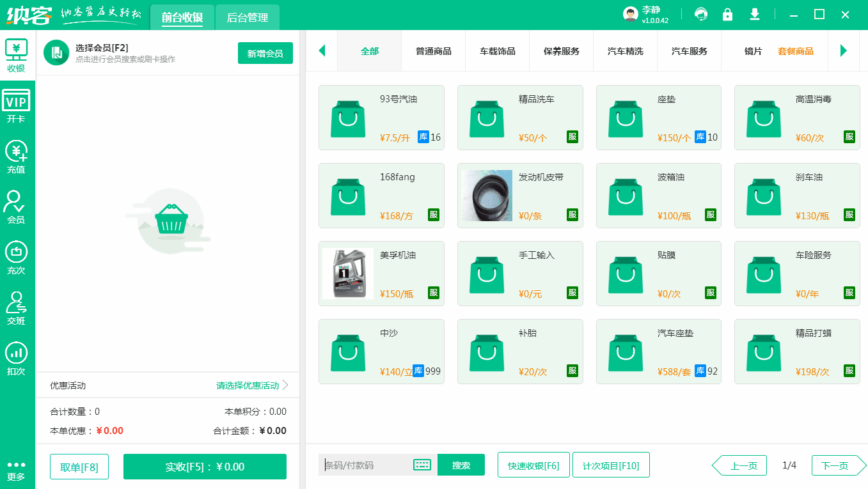Click the right category scroll arrow
The image size is (868, 489).
click(x=844, y=50)
